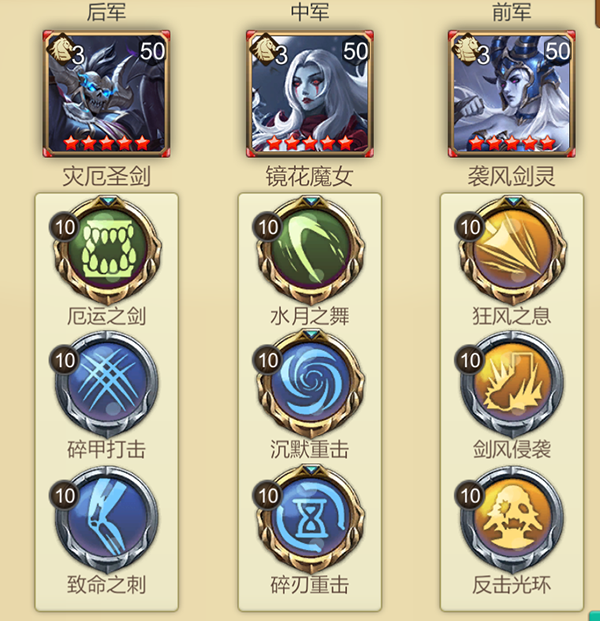
Task: Click the 灾厄圣剑 hero name label
Action: tap(107, 176)
